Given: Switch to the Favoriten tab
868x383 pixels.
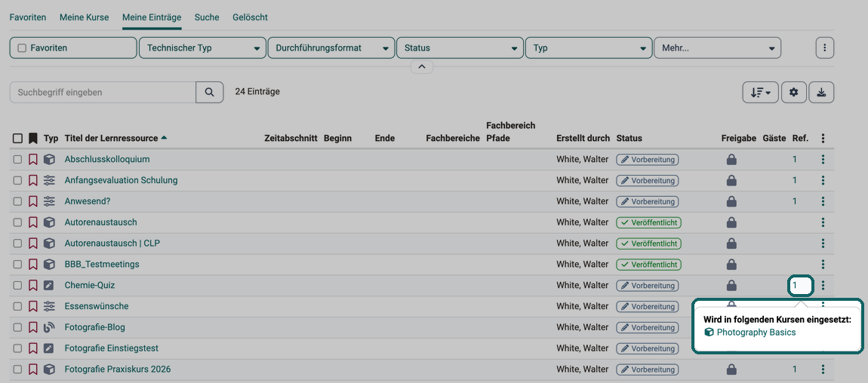Looking at the screenshot, I should pos(28,17).
